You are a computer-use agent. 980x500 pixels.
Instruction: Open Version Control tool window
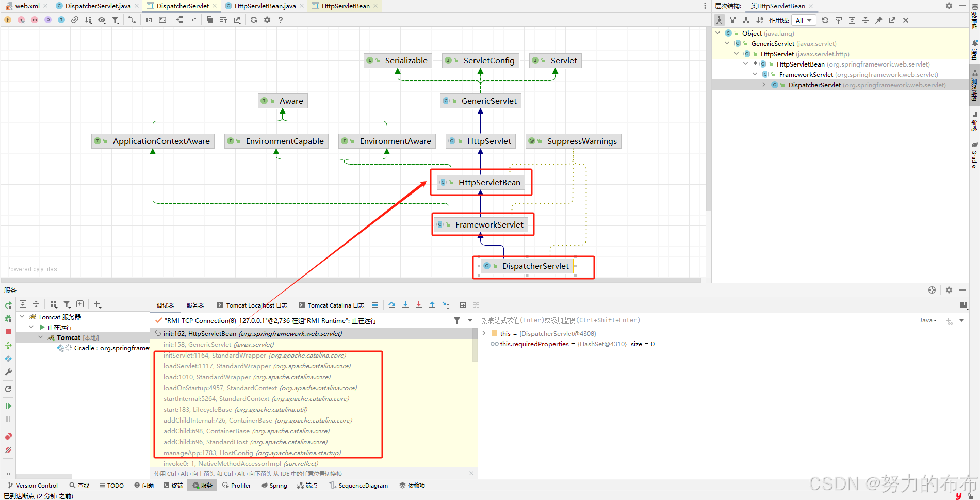(32, 486)
